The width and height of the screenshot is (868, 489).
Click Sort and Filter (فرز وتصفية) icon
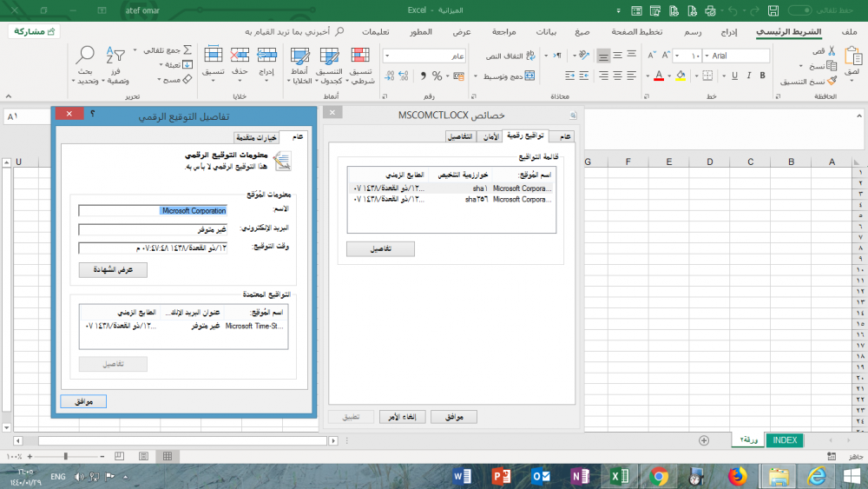pyautogui.click(x=115, y=56)
